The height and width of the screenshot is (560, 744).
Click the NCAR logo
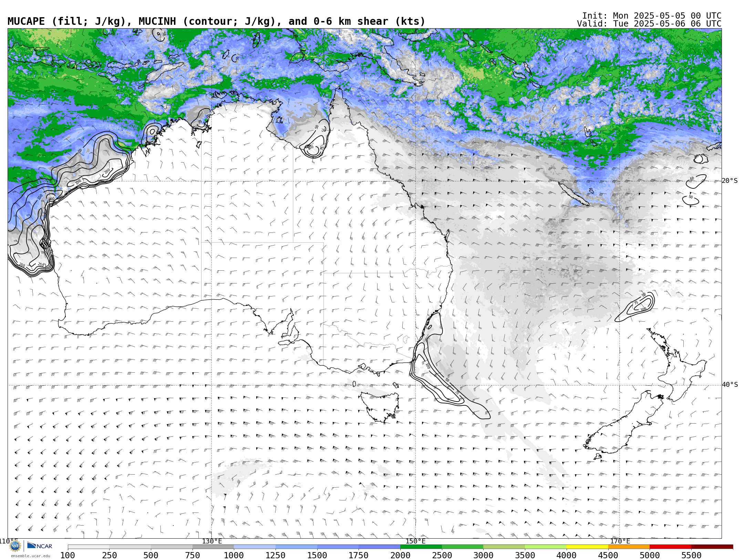(40, 546)
